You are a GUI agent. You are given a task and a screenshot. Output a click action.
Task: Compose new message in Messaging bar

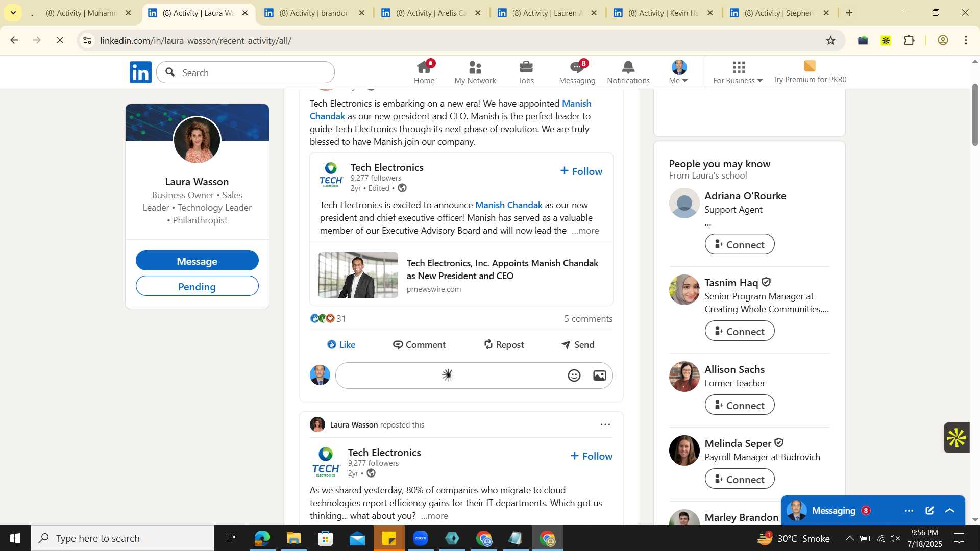pyautogui.click(x=929, y=511)
